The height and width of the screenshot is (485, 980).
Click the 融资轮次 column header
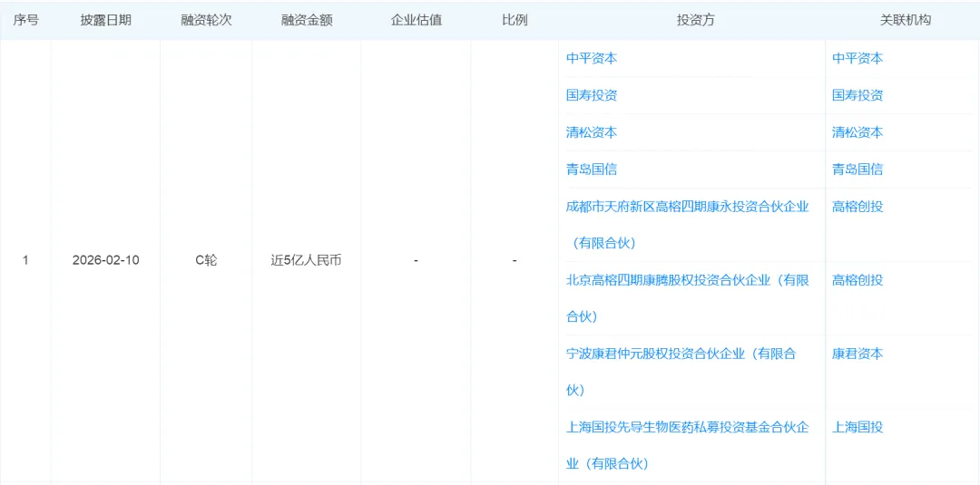[206, 20]
